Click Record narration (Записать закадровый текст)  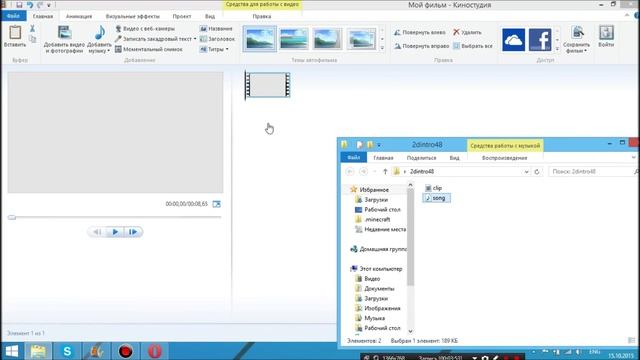click(153, 39)
